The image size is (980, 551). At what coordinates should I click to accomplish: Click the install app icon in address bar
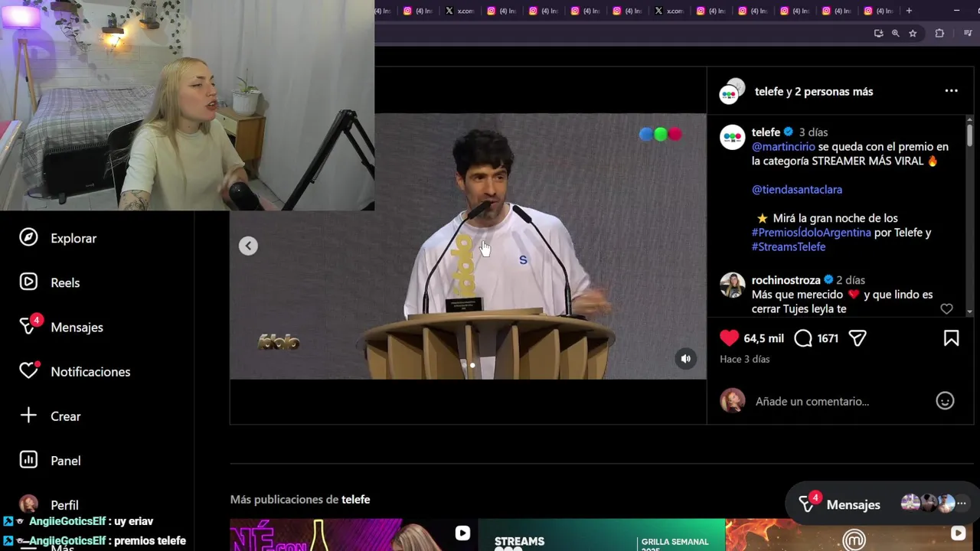pyautogui.click(x=878, y=33)
